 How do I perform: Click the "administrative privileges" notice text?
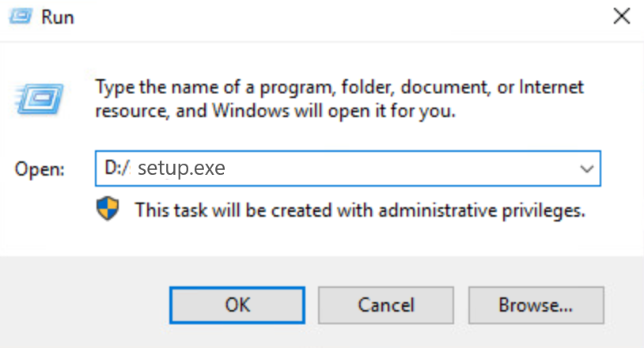coord(359,210)
